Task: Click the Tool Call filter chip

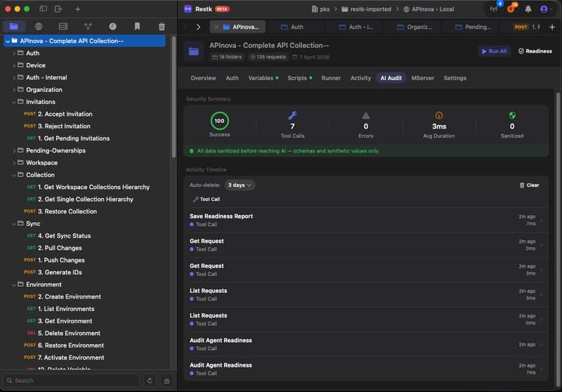Action: (x=207, y=200)
